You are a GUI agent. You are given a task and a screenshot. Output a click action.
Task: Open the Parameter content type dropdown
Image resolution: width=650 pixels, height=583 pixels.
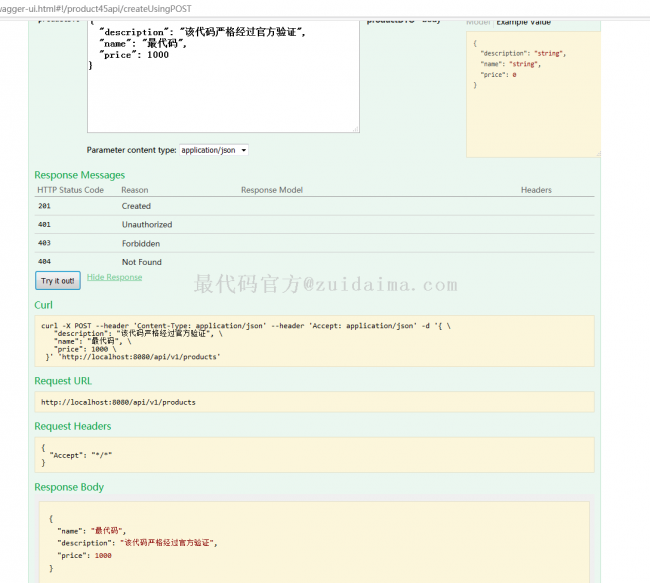coord(213,150)
